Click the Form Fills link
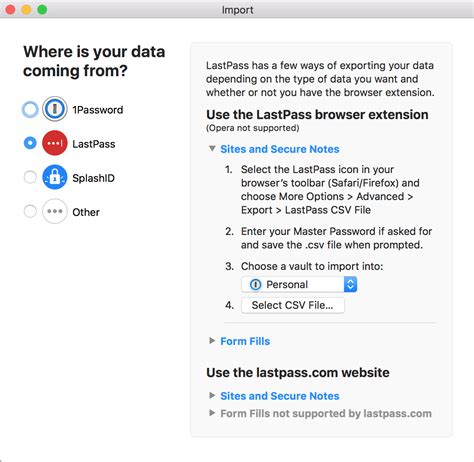The width and height of the screenshot is (474, 462). click(245, 341)
